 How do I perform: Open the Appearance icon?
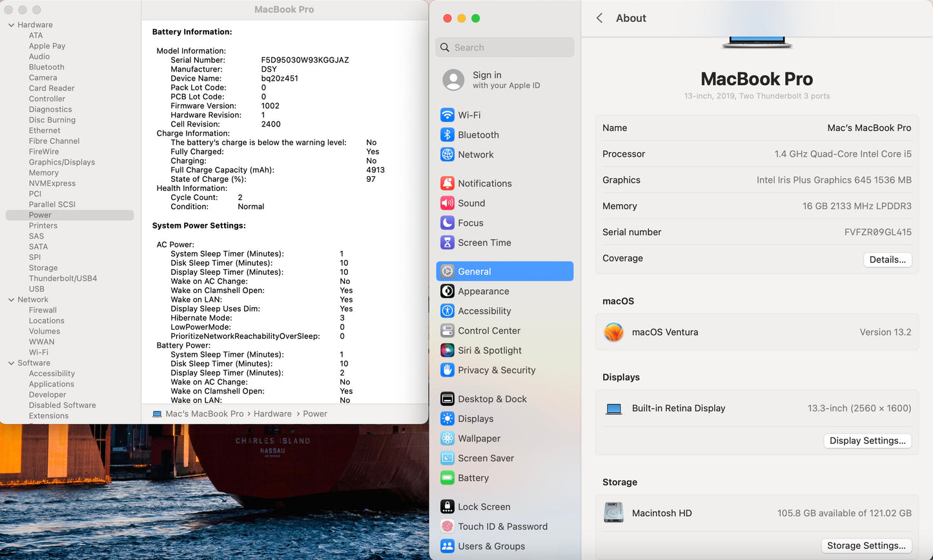pos(447,291)
